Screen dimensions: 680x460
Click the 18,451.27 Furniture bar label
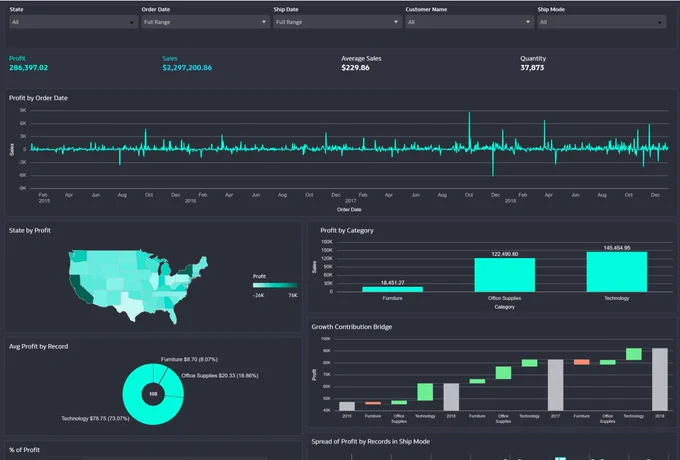point(392,283)
